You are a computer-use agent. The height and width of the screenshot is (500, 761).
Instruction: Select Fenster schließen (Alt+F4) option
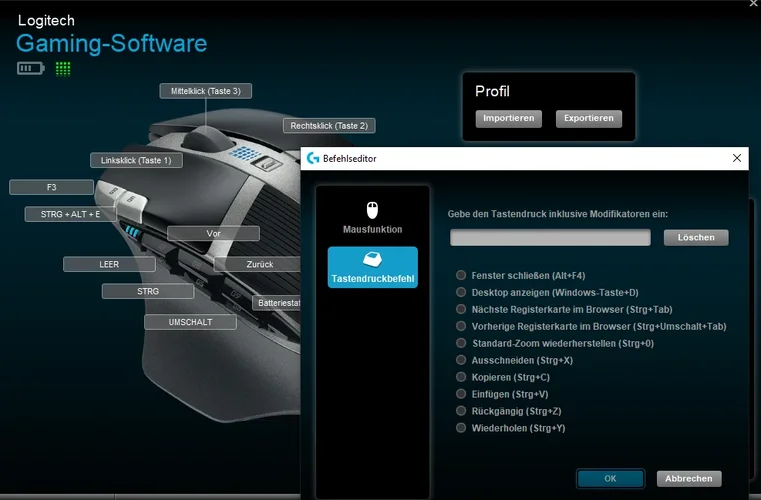coord(521,275)
